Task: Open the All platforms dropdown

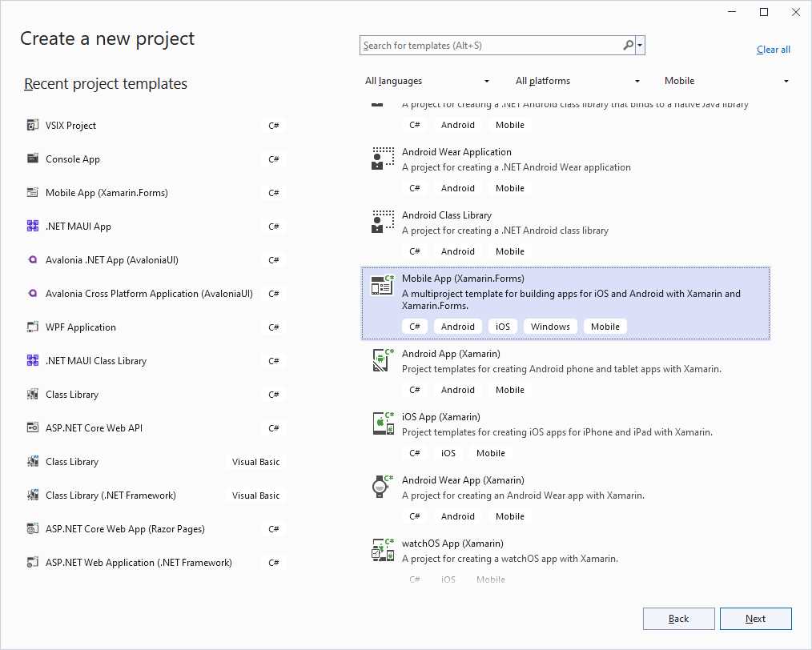Action: pyautogui.click(x=577, y=80)
